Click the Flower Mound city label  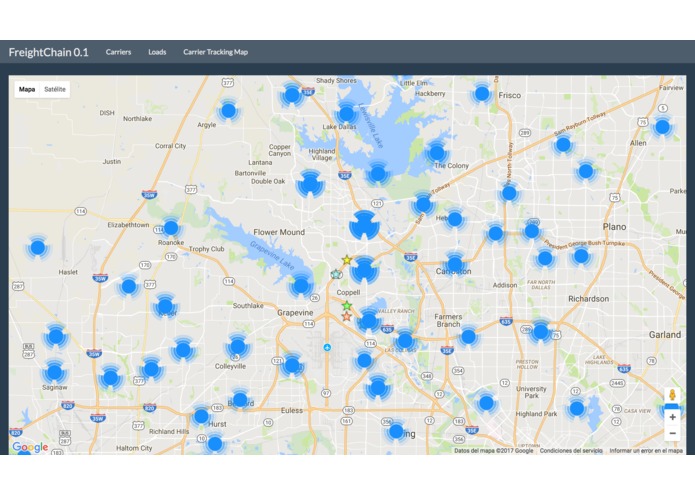279,232
